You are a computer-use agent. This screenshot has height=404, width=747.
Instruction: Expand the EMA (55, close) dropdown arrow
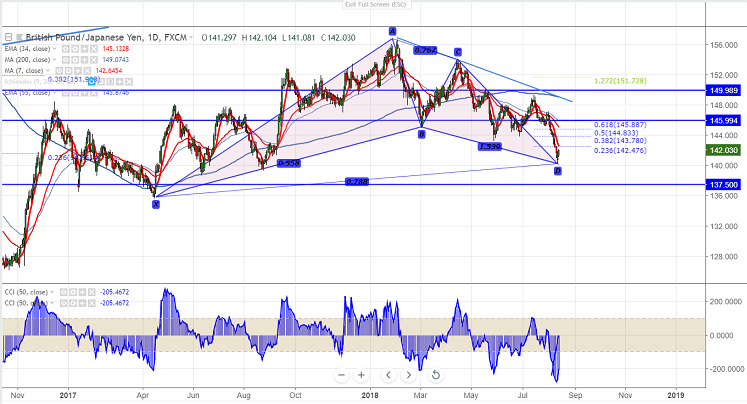[55, 92]
